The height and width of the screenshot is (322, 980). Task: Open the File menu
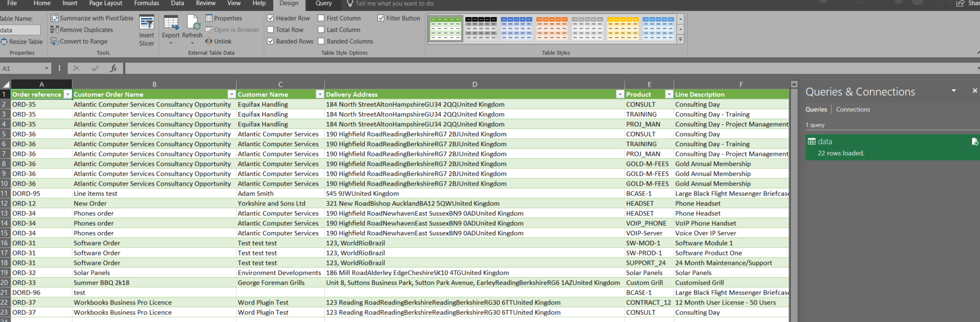click(x=12, y=4)
